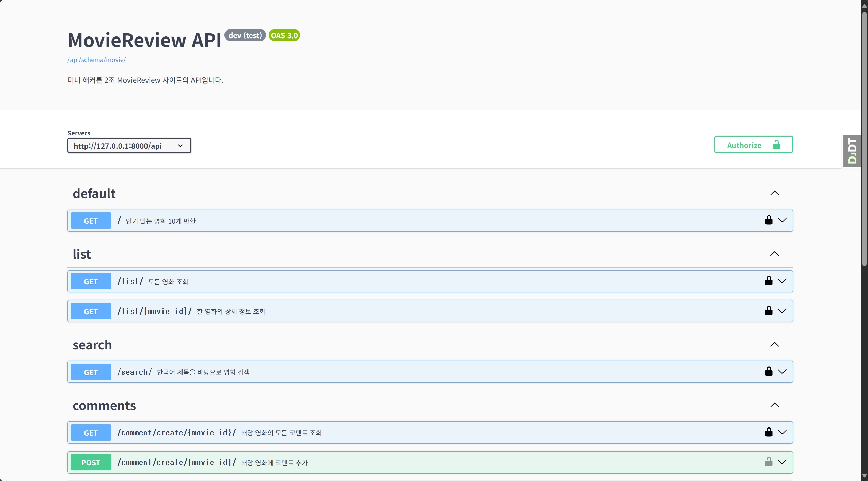Collapse the comments section

(774, 405)
